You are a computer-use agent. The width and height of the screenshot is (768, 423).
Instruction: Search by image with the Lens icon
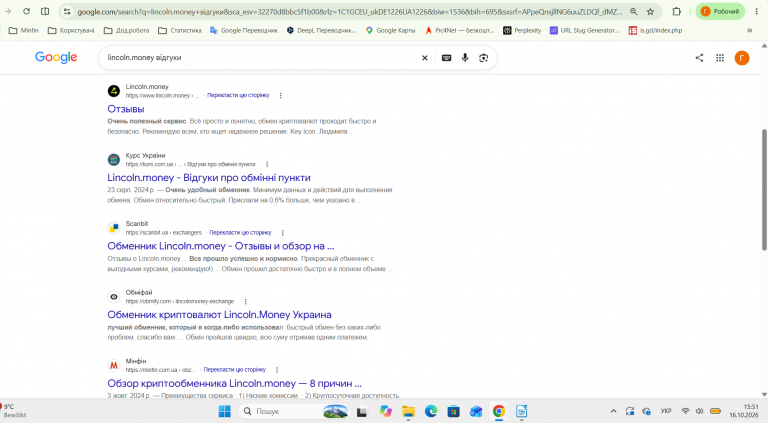(x=483, y=58)
